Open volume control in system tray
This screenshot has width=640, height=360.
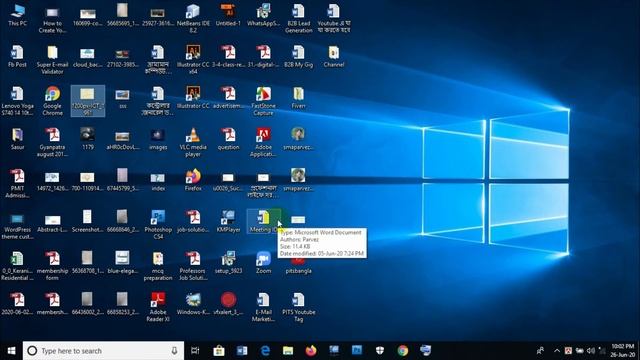point(590,351)
